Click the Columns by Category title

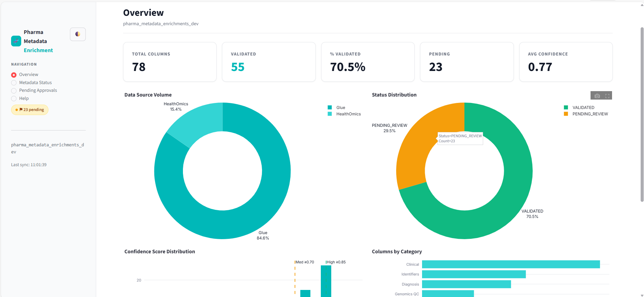tap(397, 252)
